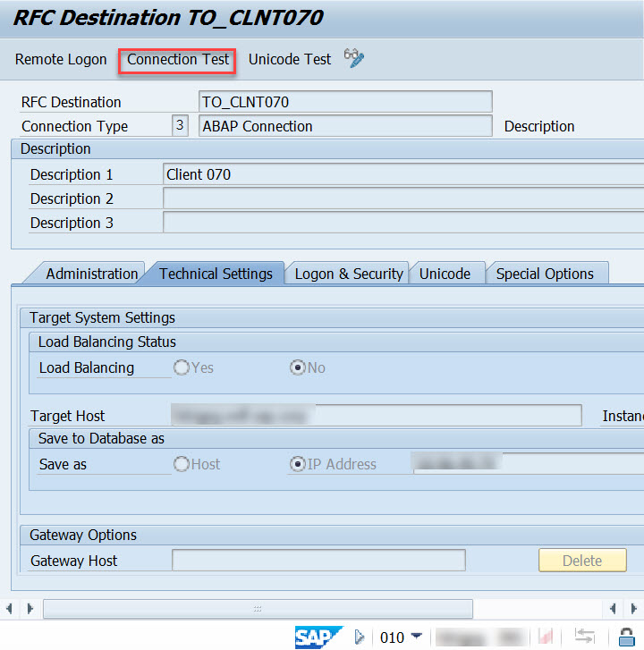The image size is (644, 650).
Task: Click the 'Save to Database as' header
Action: tap(101, 438)
